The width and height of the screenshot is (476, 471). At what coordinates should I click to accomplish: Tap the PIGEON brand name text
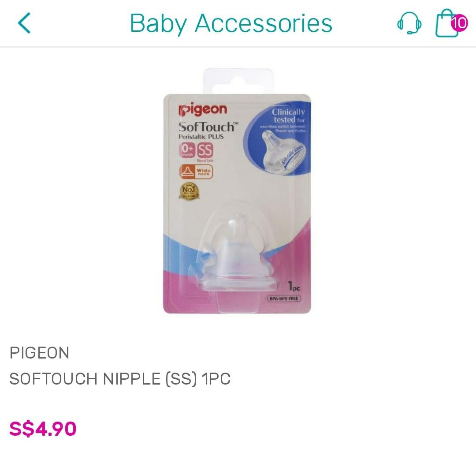[x=40, y=353]
